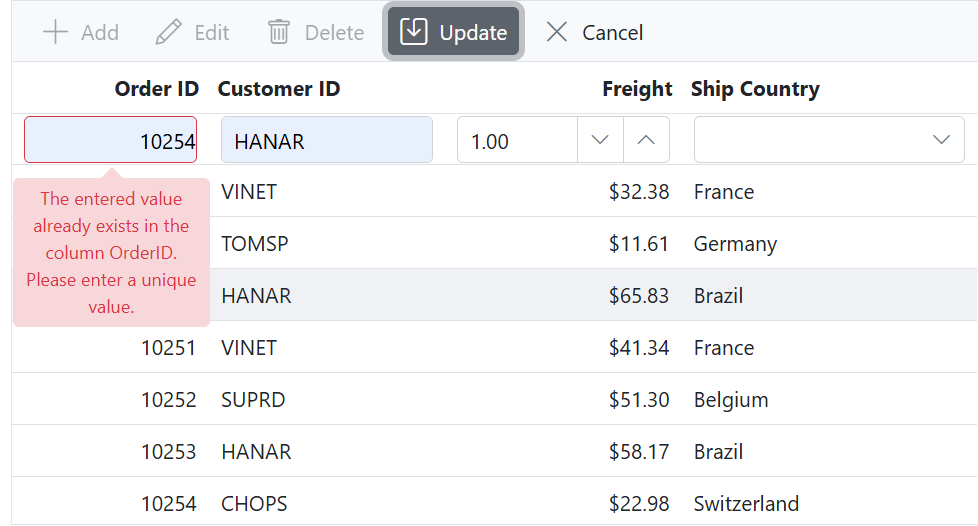Click the Delete trash icon
The image size is (978, 526).
tap(279, 32)
